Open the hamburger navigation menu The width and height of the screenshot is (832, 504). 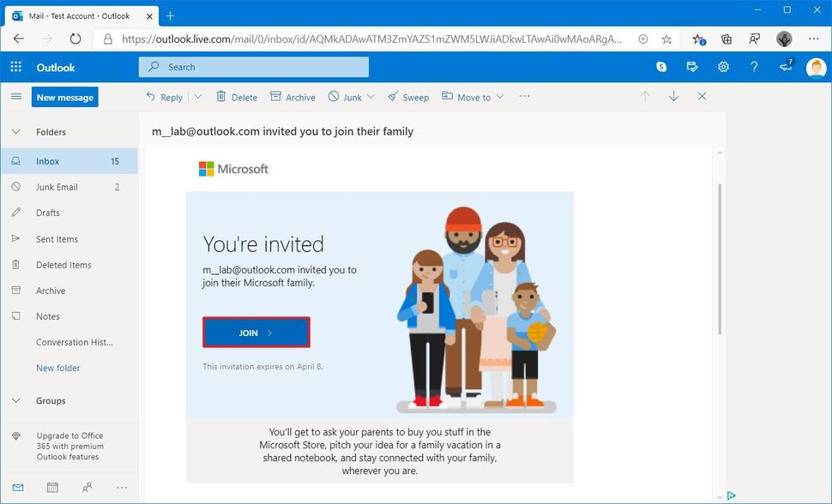point(15,97)
